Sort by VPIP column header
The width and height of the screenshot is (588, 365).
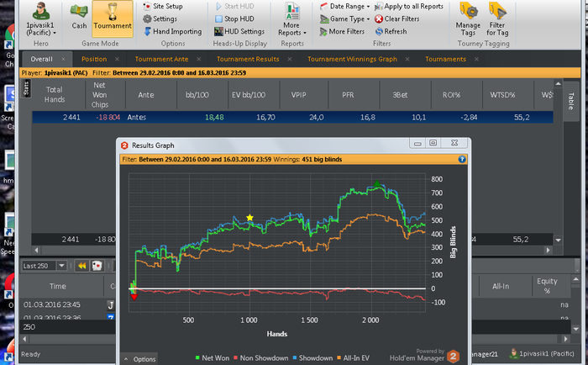click(x=298, y=95)
